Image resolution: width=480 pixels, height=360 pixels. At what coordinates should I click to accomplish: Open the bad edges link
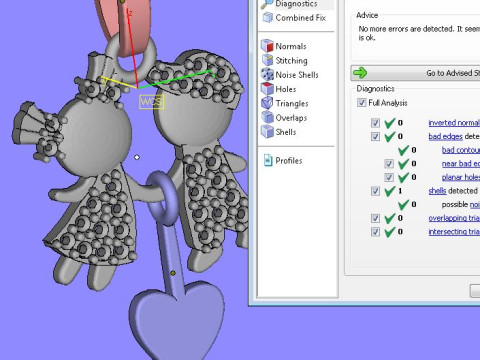445,136
